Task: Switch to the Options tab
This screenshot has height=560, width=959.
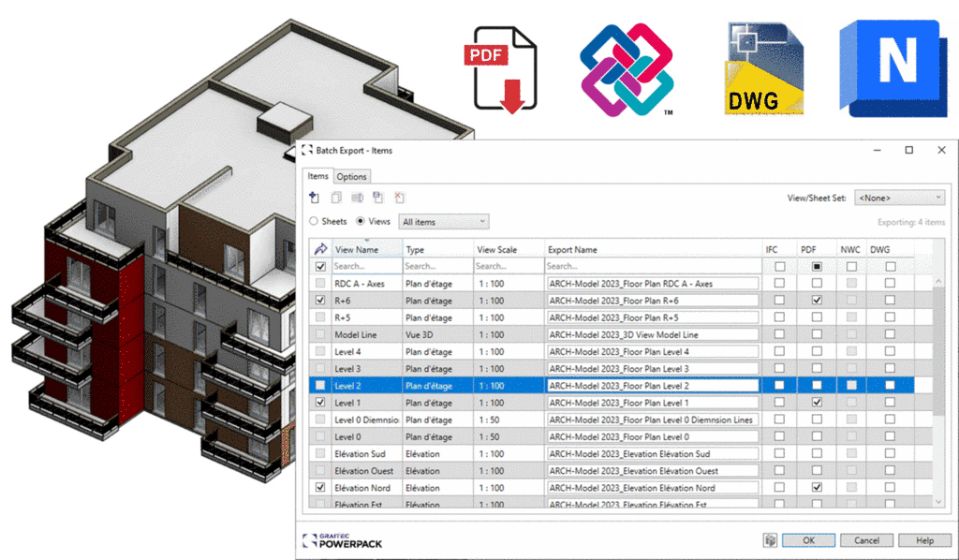Action: [x=352, y=177]
